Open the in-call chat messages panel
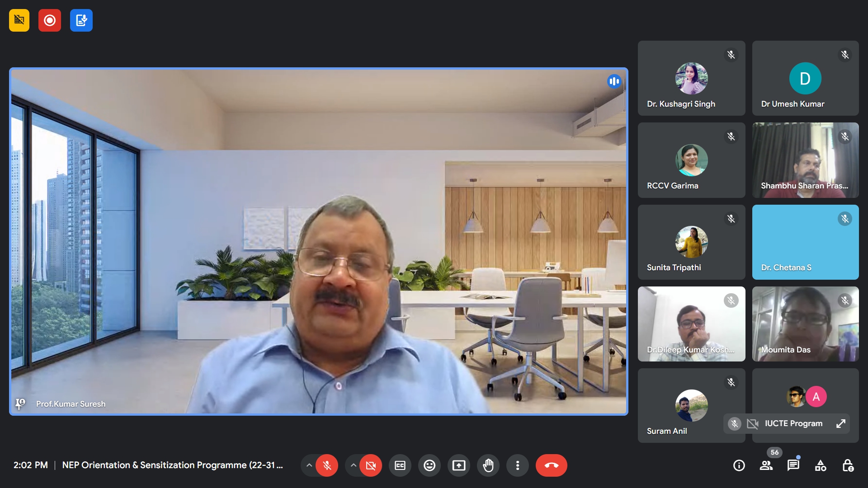The width and height of the screenshot is (868, 488). point(793,465)
